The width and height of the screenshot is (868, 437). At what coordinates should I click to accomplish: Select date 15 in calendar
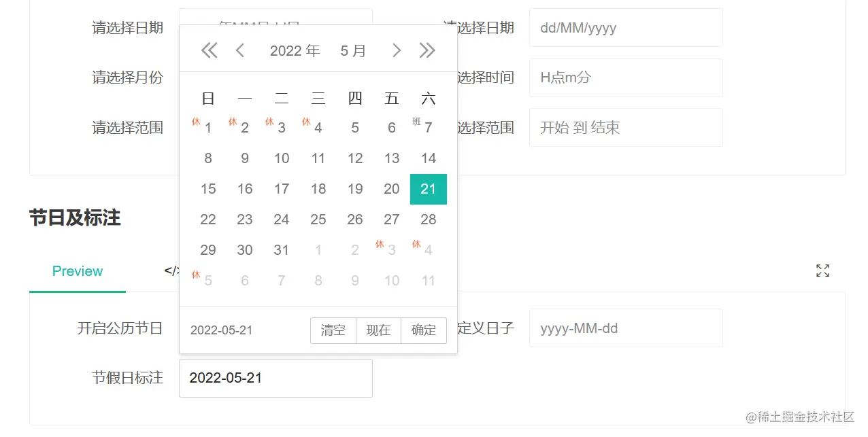(208, 189)
